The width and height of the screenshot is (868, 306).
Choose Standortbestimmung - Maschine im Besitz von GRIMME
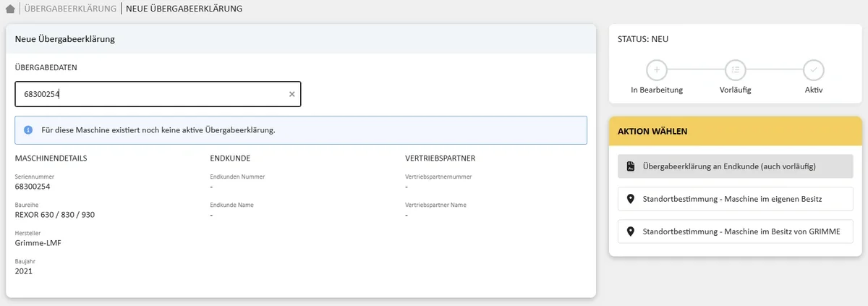(x=735, y=231)
